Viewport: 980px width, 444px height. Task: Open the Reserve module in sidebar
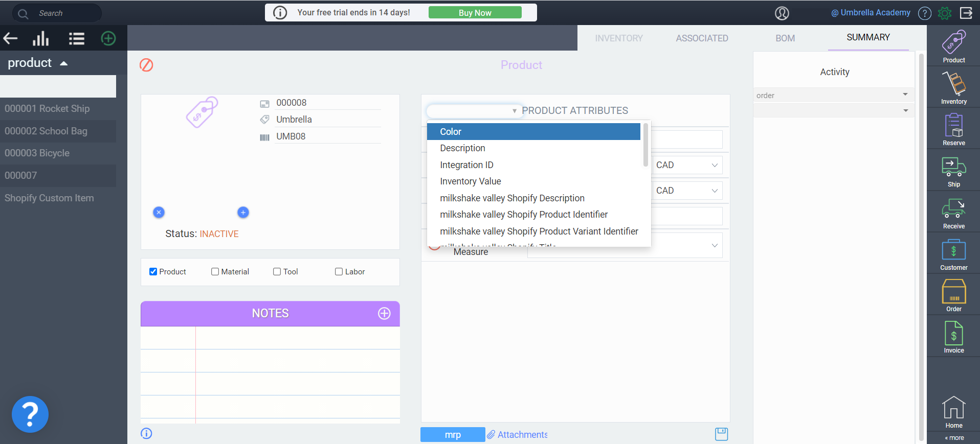point(954,129)
